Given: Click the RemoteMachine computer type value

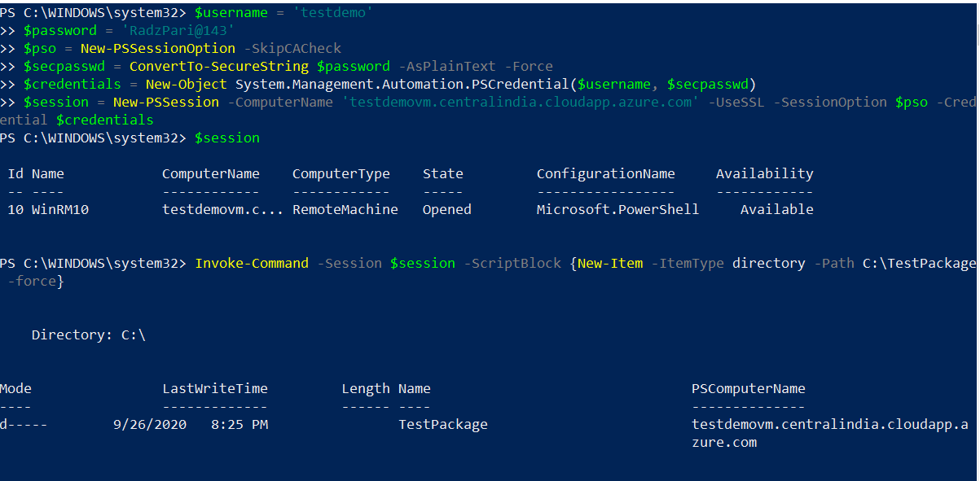Looking at the screenshot, I should click(x=345, y=209).
